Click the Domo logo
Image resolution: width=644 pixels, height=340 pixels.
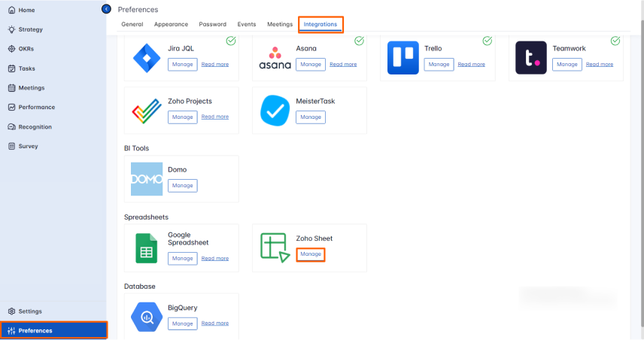pos(147,178)
